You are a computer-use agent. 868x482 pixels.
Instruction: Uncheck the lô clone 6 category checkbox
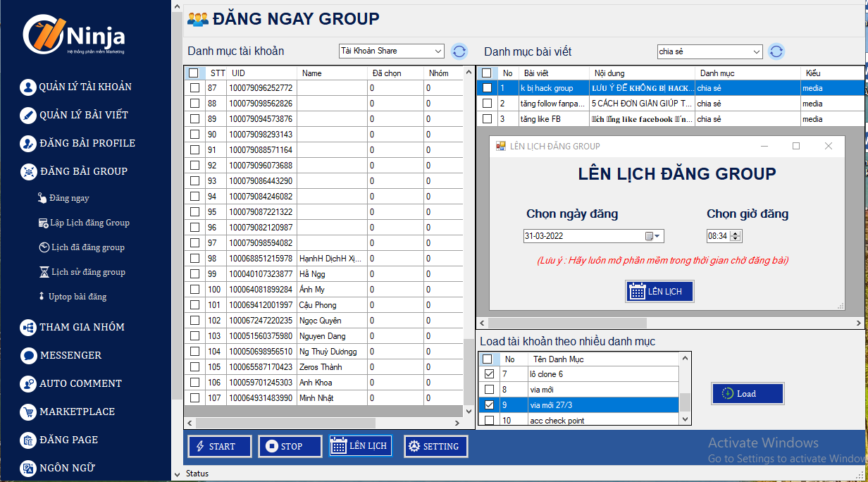coord(489,374)
